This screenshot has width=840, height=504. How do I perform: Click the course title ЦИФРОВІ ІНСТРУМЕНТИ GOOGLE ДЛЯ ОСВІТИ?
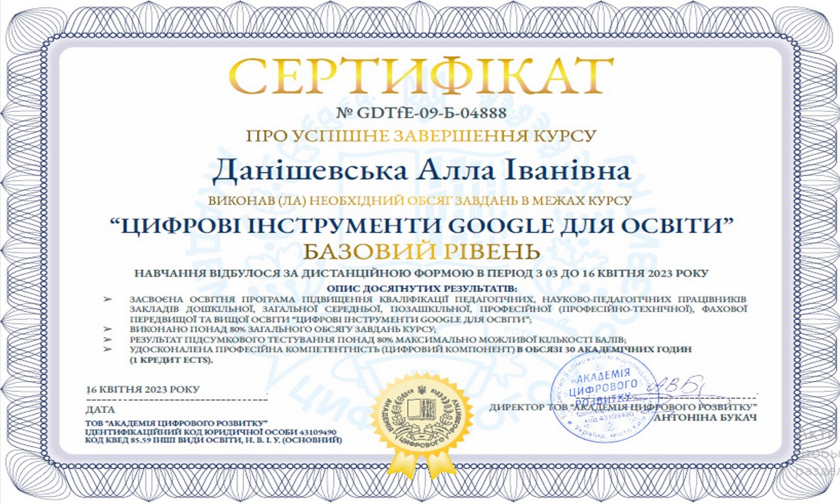click(421, 226)
